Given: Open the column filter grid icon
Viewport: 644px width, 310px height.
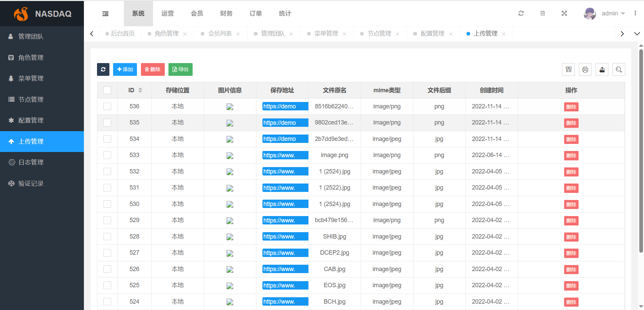Looking at the screenshot, I should point(568,69).
